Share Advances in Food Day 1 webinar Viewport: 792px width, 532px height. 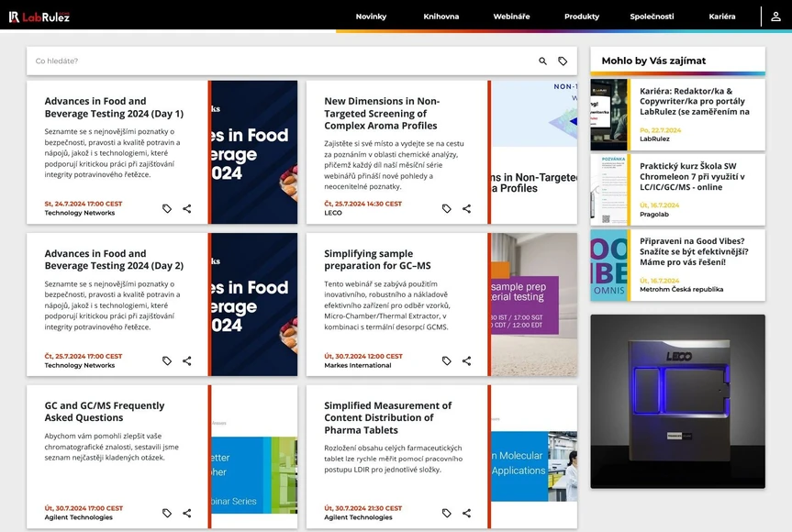(187, 208)
